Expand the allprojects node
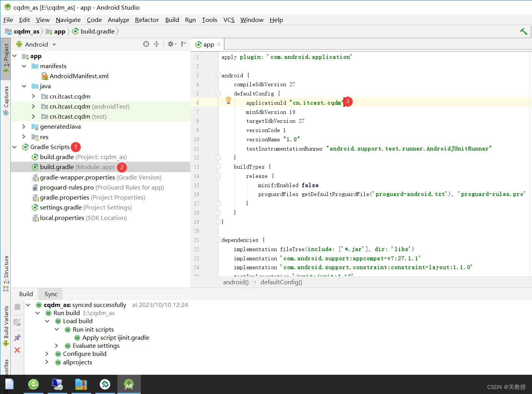Viewport: 532px width, 394px height. 47,362
